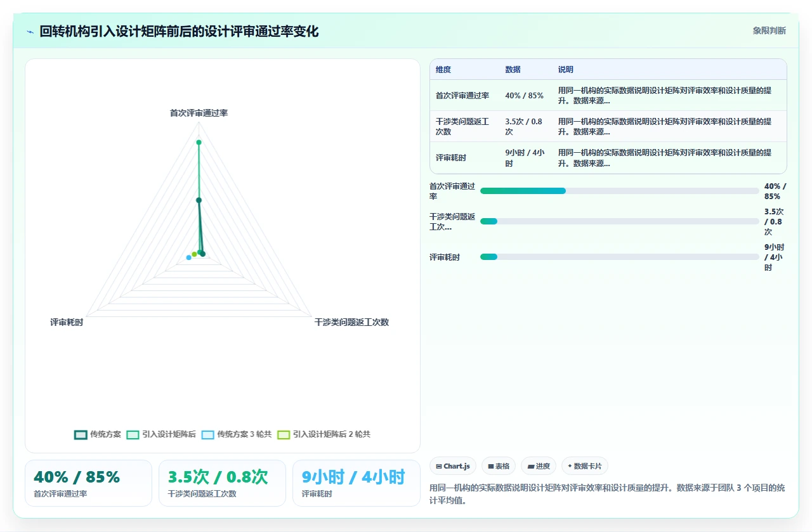Select the 9小时 / 4小时 stat card
The width and height of the screenshot is (812, 532).
click(356, 483)
